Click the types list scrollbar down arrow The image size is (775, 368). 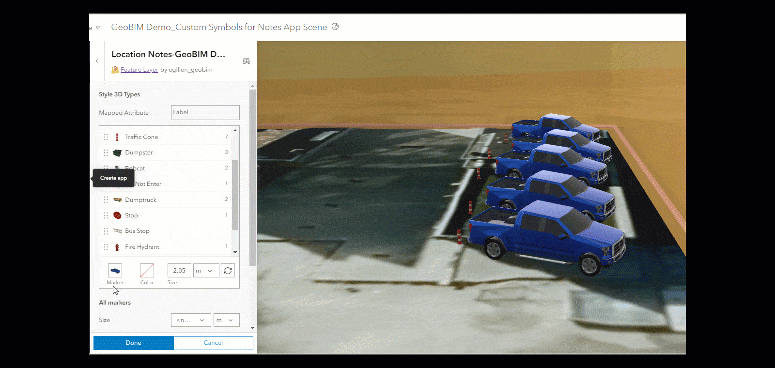pyautogui.click(x=236, y=251)
